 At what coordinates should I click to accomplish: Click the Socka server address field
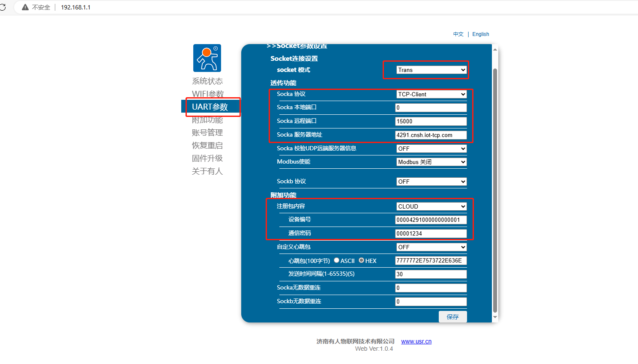[431, 135]
